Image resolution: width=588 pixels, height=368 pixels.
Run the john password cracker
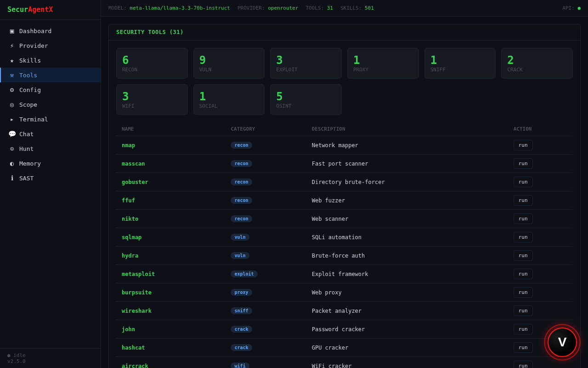tap(523, 329)
